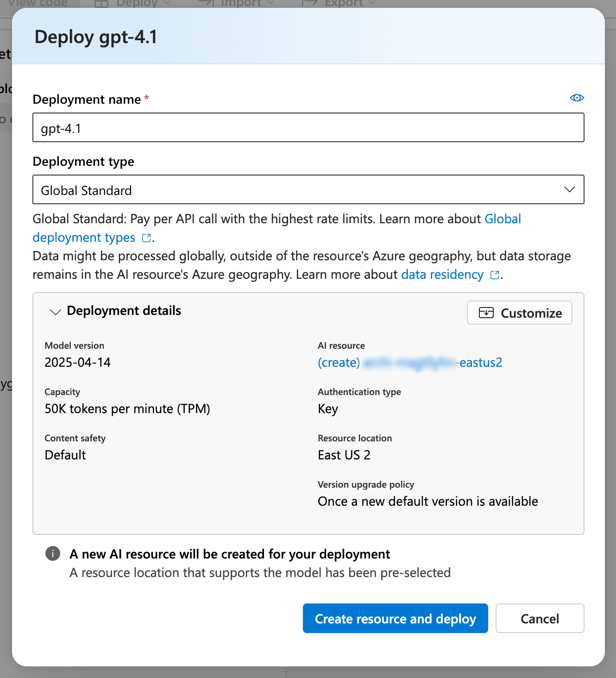Open the Deployment type dropdown
Screen dimensions: 616x678
(x=308, y=189)
